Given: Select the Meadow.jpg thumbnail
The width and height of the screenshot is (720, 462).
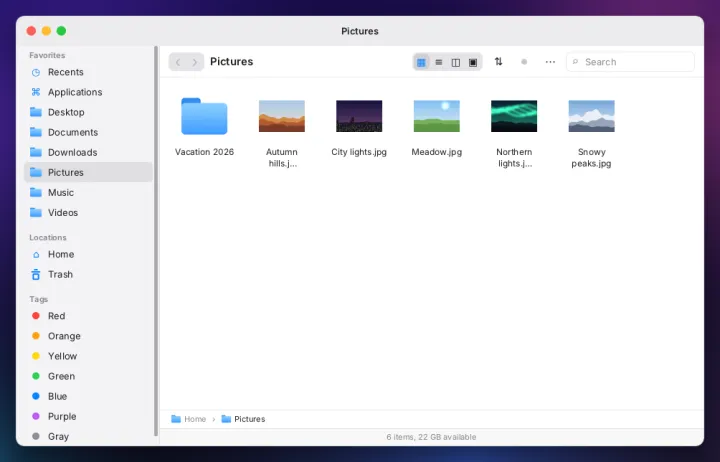Looking at the screenshot, I should pyautogui.click(x=437, y=116).
